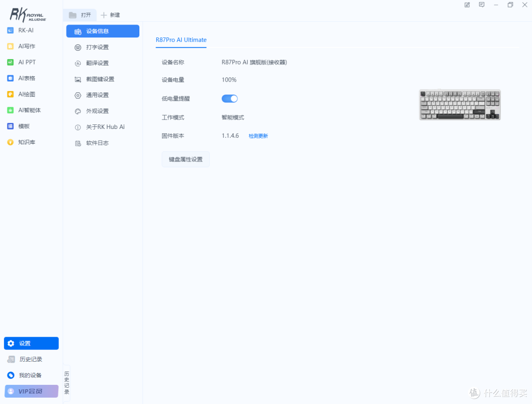Click the 截图键设置 menu label
This screenshot has width=532, height=404.
[100, 79]
